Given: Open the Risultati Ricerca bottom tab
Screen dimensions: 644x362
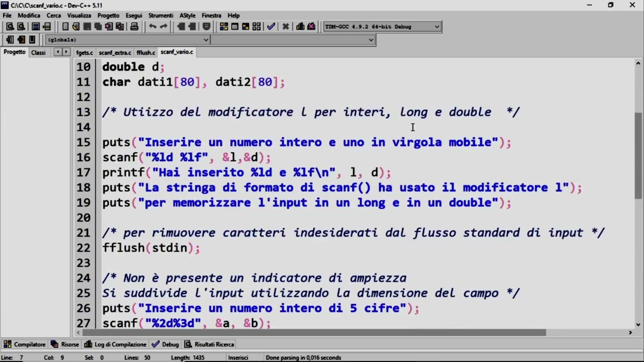Looking at the screenshot, I should coord(209,344).
